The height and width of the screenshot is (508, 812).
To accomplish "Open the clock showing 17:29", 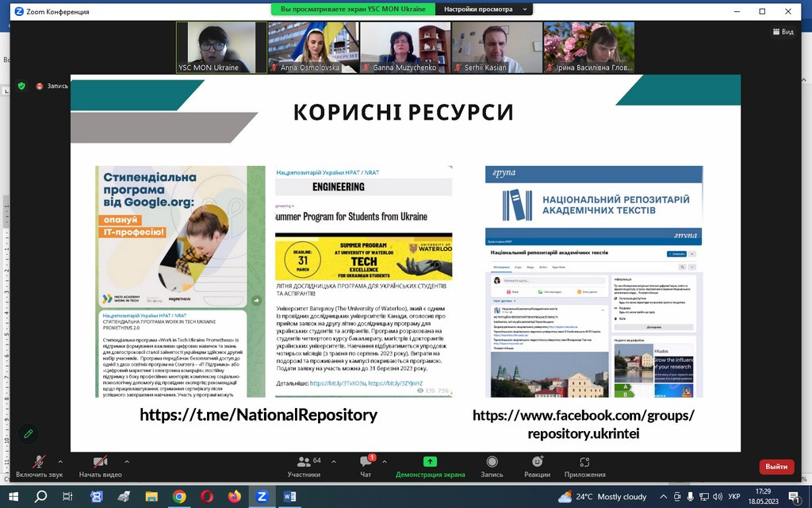I will coord(764,497).
